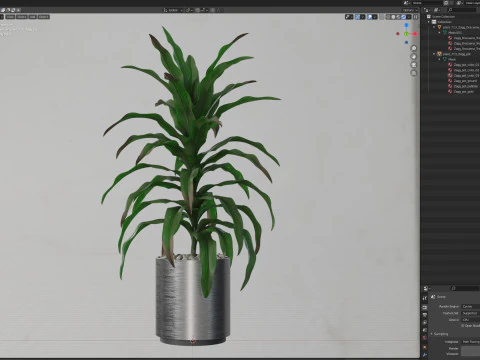Open the Object properties tab

(x=425, y=347)
